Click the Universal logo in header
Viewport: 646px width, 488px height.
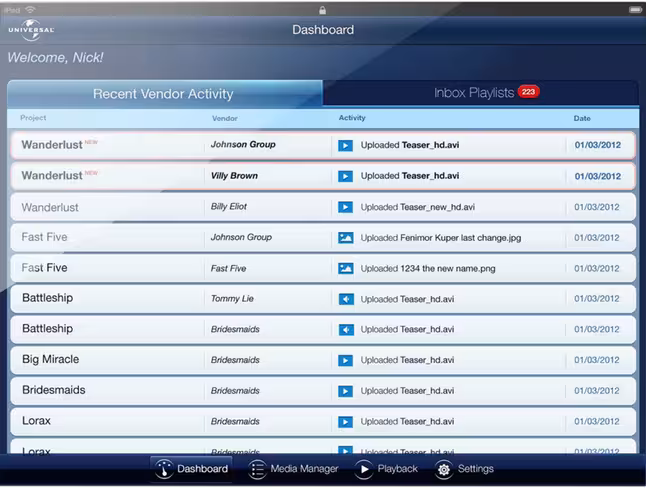(31, 30)
